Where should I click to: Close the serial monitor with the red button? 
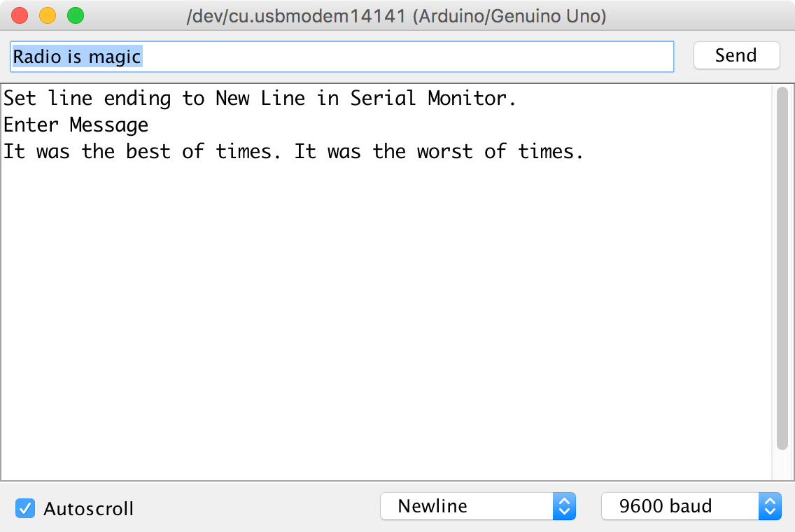20,15
